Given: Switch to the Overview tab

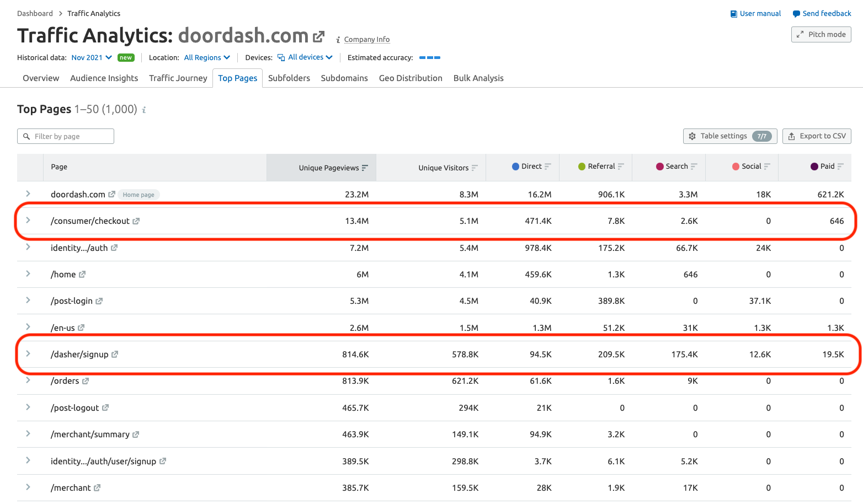Looking at the screenshot, I should [41, 78].
